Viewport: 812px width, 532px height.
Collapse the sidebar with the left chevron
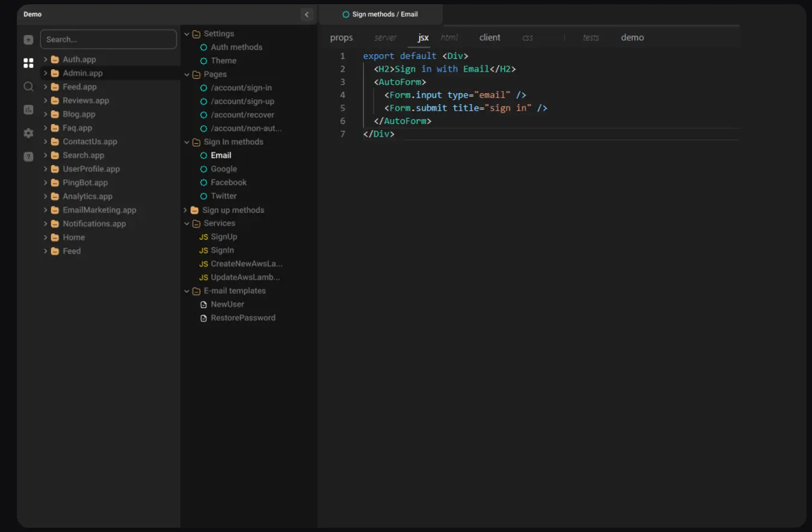(307, 14)
